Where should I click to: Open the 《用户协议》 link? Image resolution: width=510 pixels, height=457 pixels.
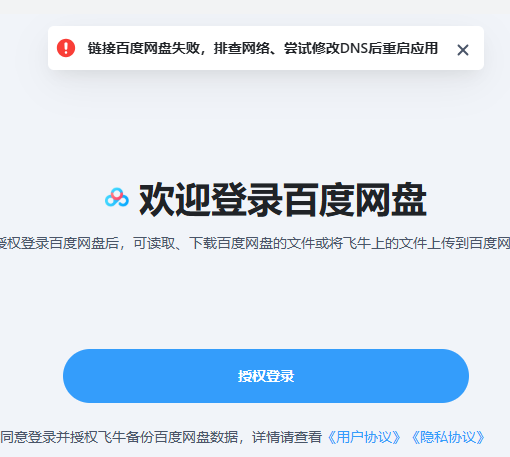364,437
